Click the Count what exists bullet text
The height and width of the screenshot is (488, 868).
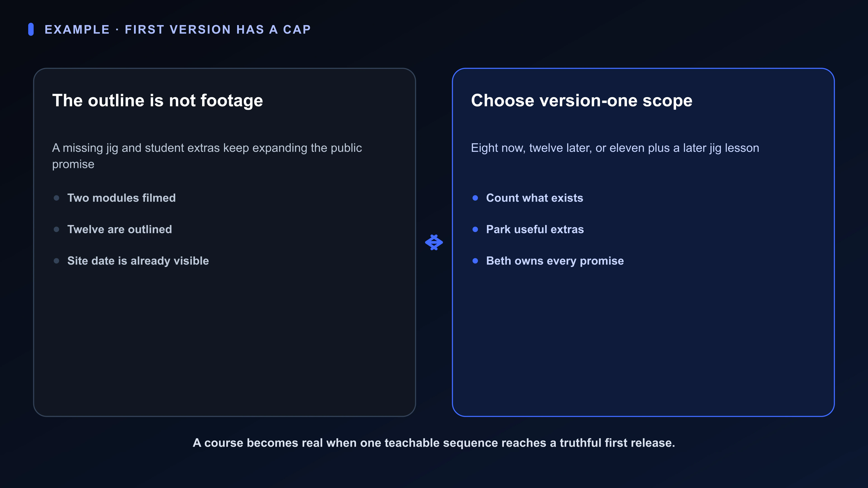[x=534, y=198]
